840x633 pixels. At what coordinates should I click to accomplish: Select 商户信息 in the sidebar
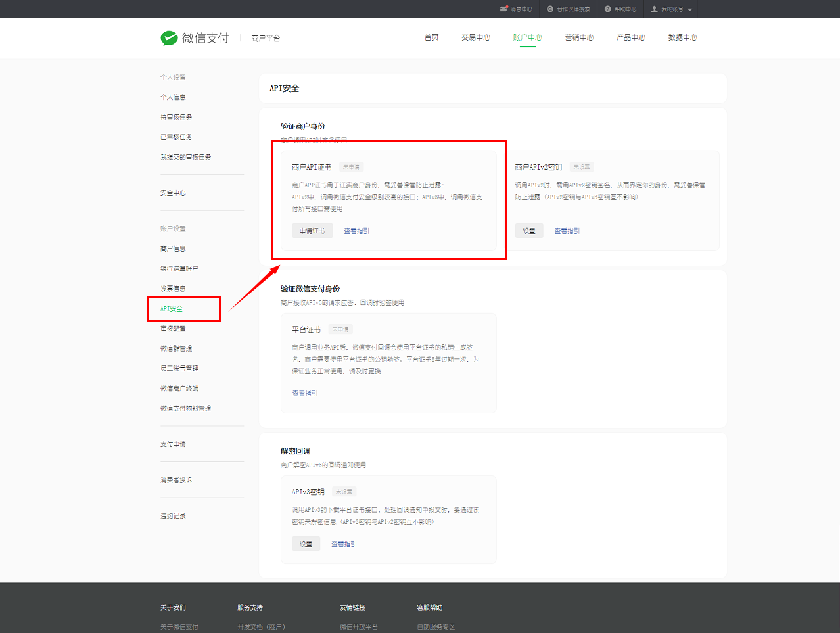pos(173,249)
